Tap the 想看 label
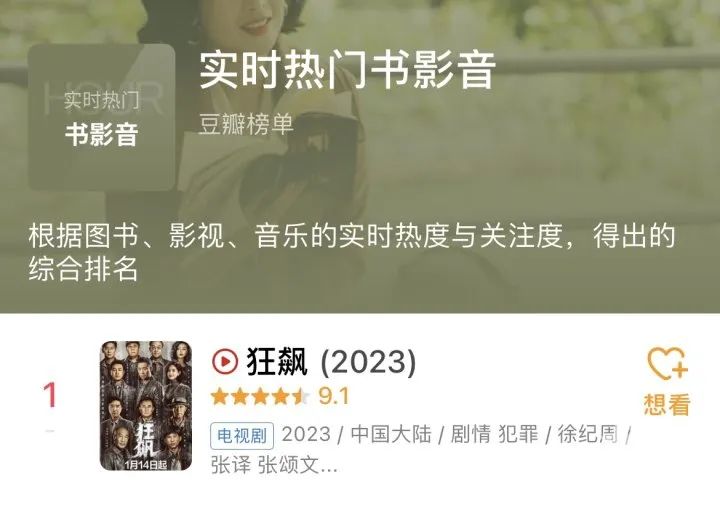Viewport: 720px width, 529px height. click(x=667, y=405)
